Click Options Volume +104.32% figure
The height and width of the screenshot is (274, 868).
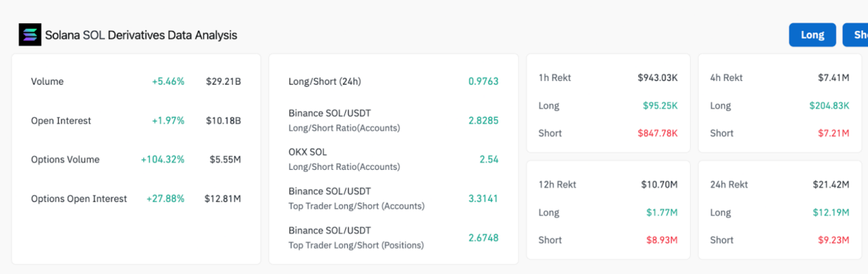(163, 160)
